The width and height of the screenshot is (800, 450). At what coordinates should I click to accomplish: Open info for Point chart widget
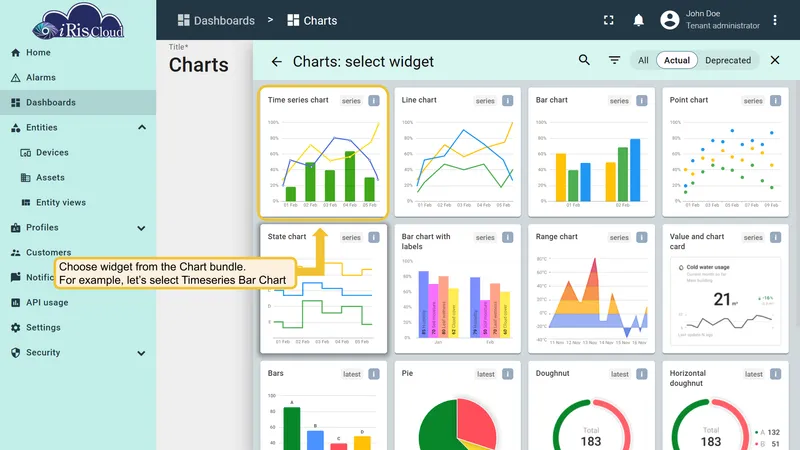[776, 101]
